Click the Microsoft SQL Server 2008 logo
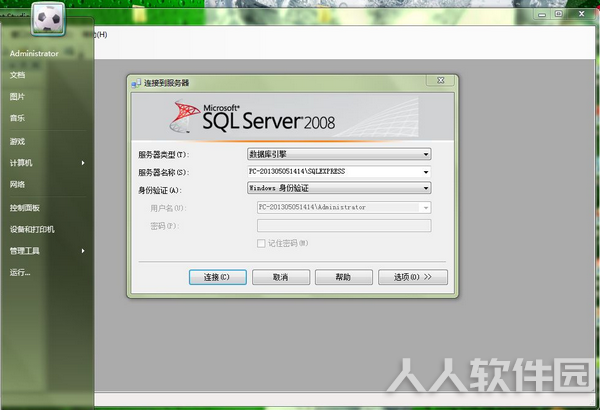The width and height of the screenshot is (600, 410). pyautogui.click(x=253, y=117)
